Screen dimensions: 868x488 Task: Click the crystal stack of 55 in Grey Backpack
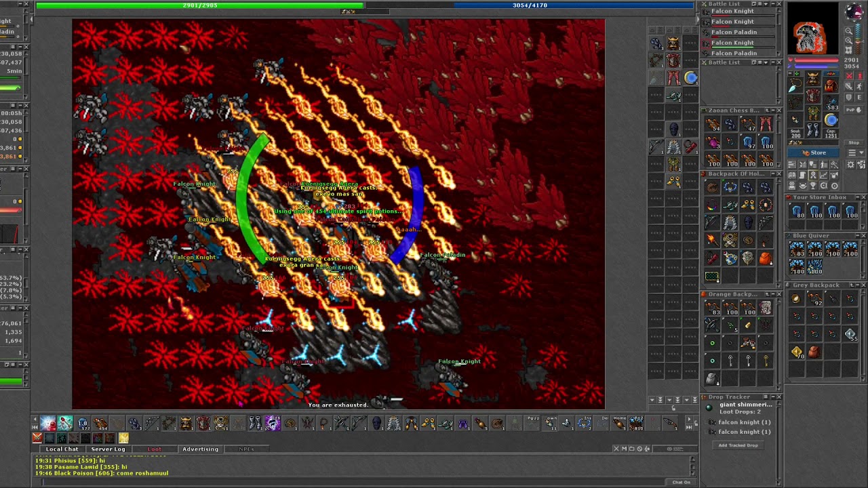(850, 333)
